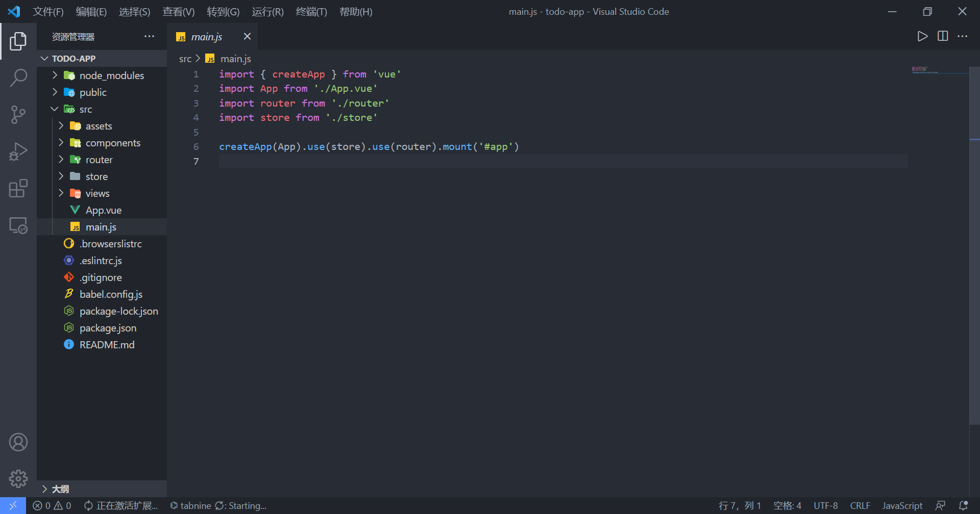980x514 pixels.
Task: Click the remote window indicator in status bar
Action: click(13, 505)
